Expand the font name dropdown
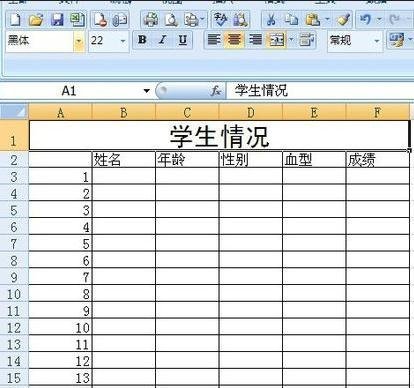 coord(79,41)
